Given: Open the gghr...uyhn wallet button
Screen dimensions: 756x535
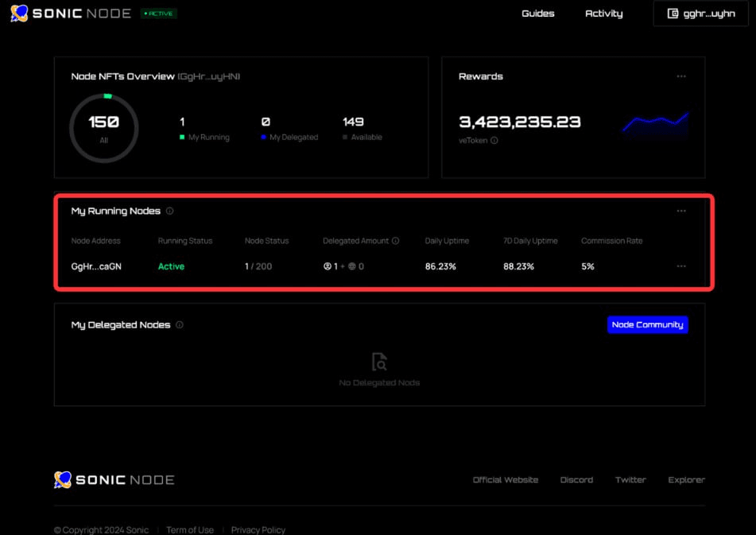Looking at the screenshot, I should click(x=700, y=14).
